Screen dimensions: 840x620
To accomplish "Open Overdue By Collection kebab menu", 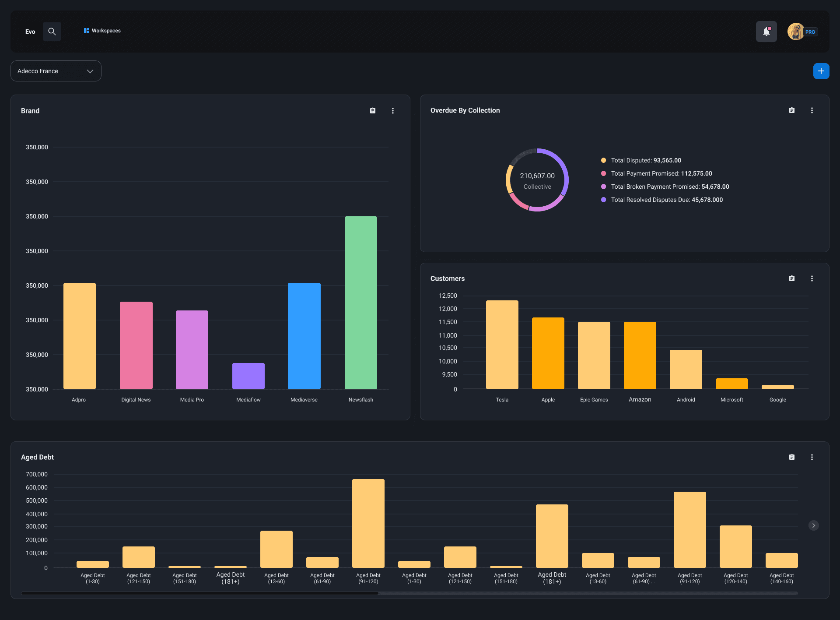I will 812,110.
